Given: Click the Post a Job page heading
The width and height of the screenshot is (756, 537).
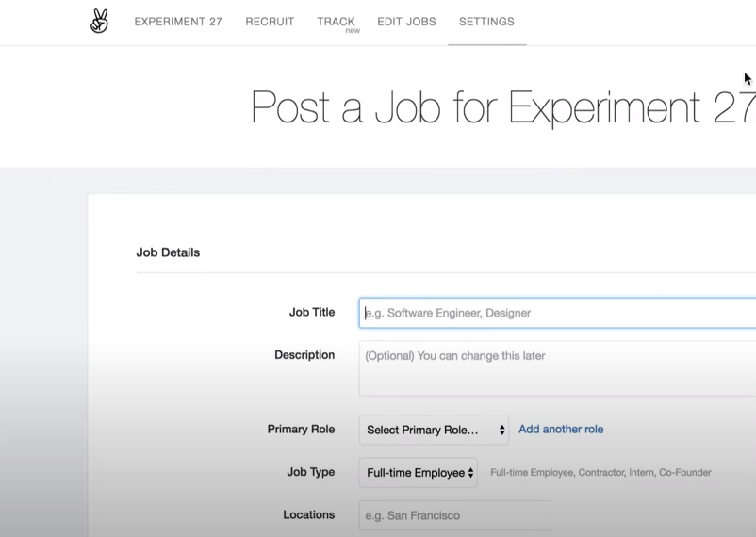Looking at the screenshot, I should click(502, 107).
